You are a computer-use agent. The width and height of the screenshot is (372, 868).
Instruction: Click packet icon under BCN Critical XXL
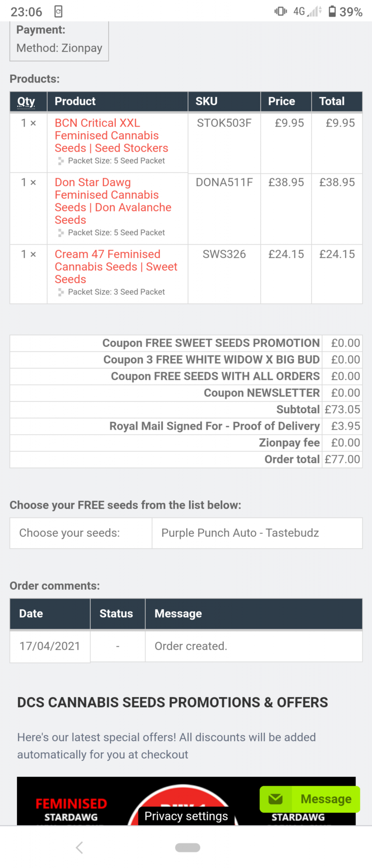pos(61,161)
